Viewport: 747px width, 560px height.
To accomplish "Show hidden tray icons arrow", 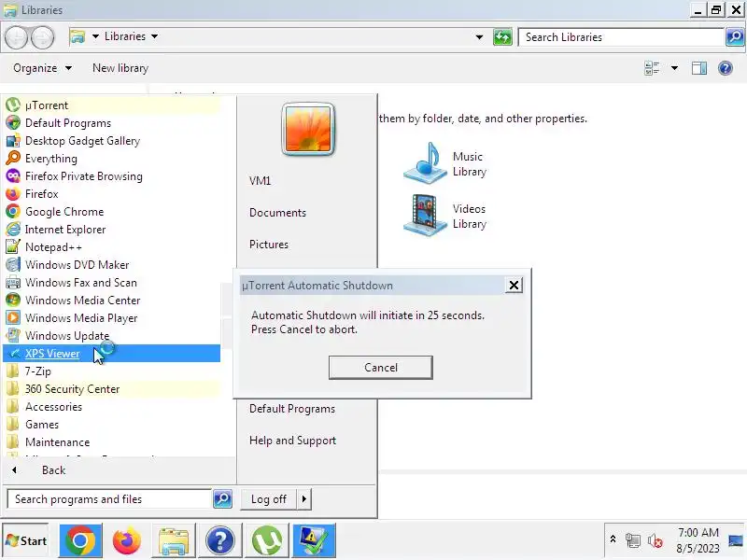I will [613, 539].
